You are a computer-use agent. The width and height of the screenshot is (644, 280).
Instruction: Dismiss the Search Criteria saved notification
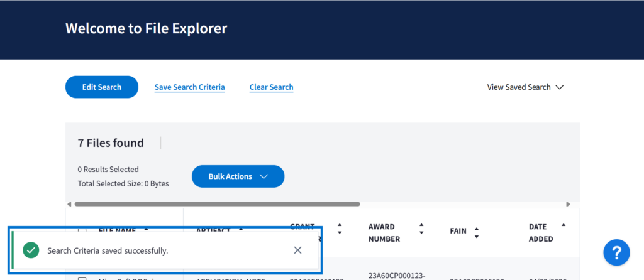pyautogui.click(x=297, y=250)
